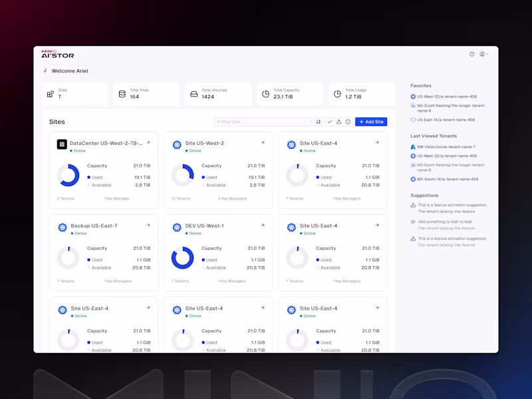Click the icon beside US-East-14/a-tenant-name-456

[413, 120]
